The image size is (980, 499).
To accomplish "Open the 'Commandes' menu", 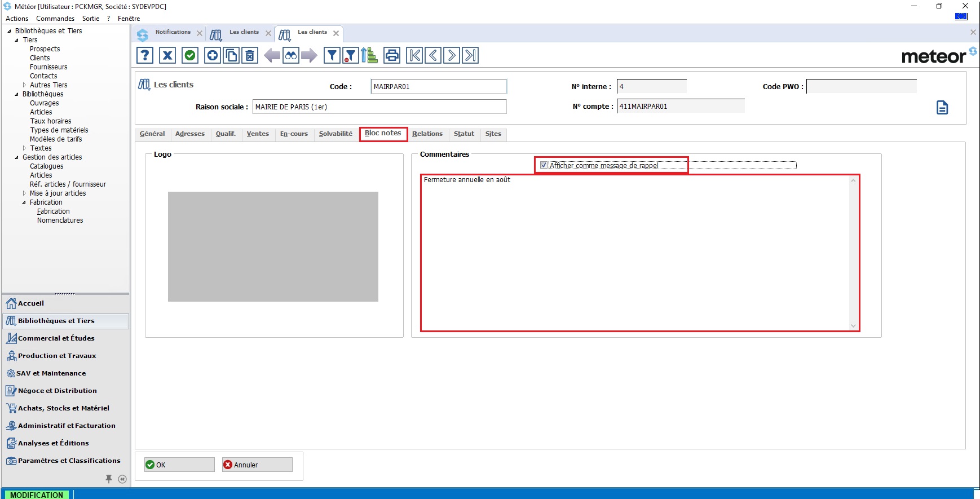I will (x=55, y=19).
